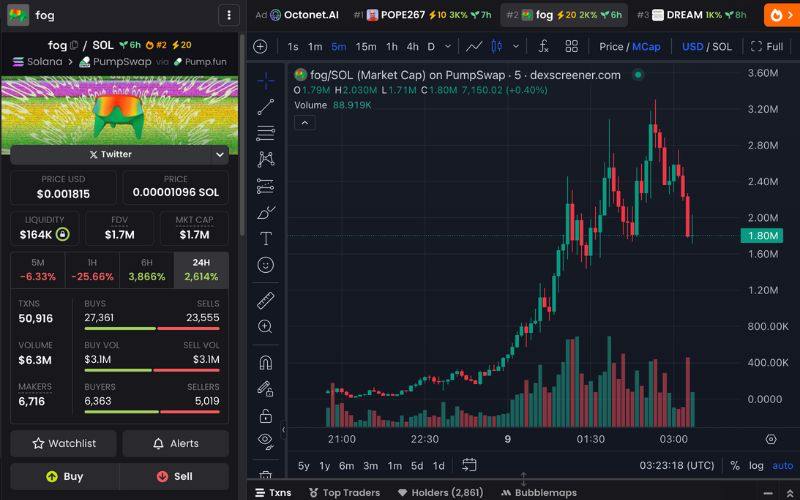Switch chart interval to 4h
The width and height of the screenshot is (800, 500).
(412, 47)
